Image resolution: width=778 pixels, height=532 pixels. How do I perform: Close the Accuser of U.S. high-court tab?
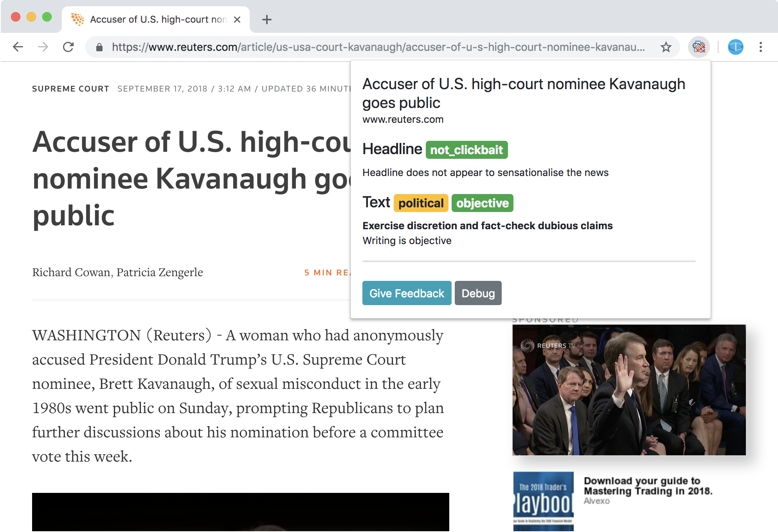click(x=237, y=20)
